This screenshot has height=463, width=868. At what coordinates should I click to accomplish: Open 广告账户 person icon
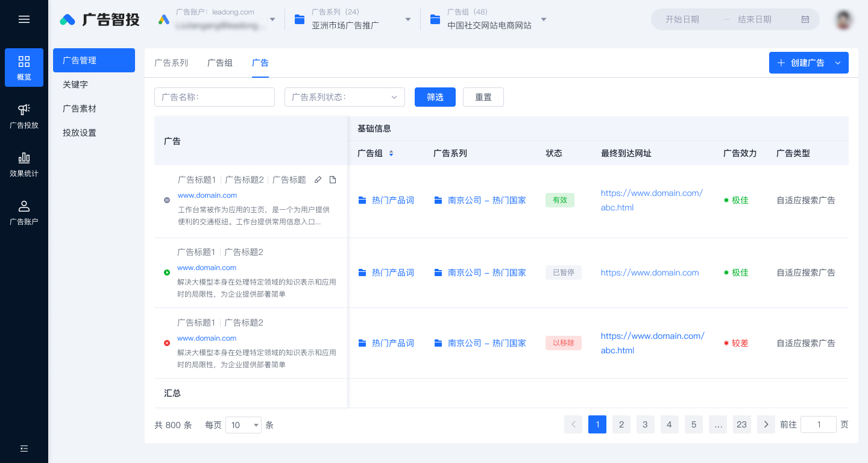[x=24, y=206]
